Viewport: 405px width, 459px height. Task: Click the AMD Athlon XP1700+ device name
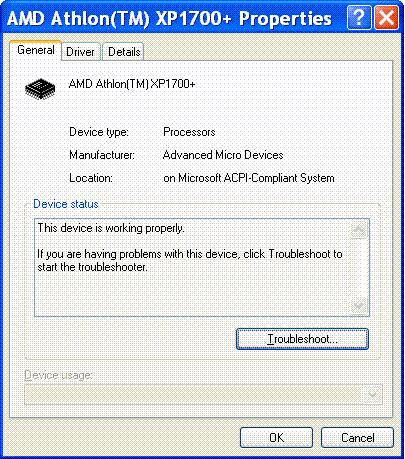(x=132, y=84)
